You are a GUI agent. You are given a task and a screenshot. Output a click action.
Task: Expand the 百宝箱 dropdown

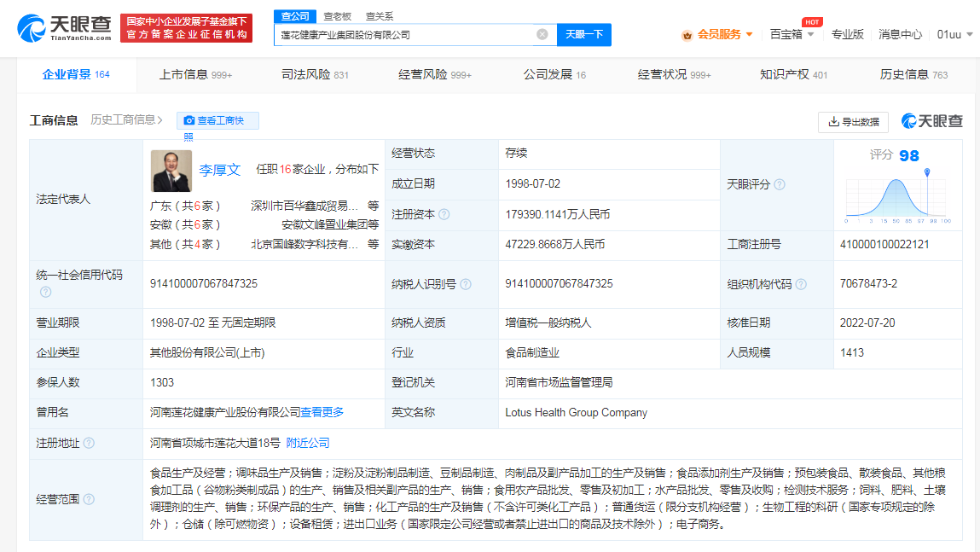(792, 34)
